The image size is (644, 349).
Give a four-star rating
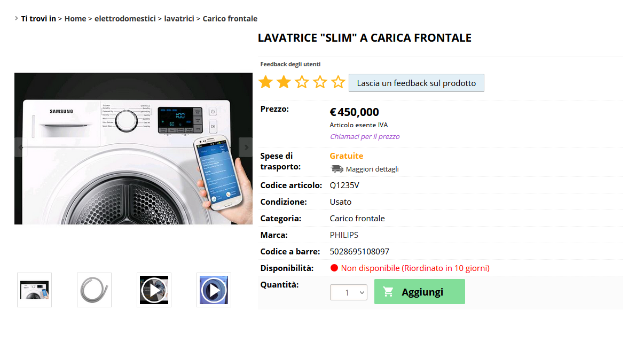pos(320,82)
